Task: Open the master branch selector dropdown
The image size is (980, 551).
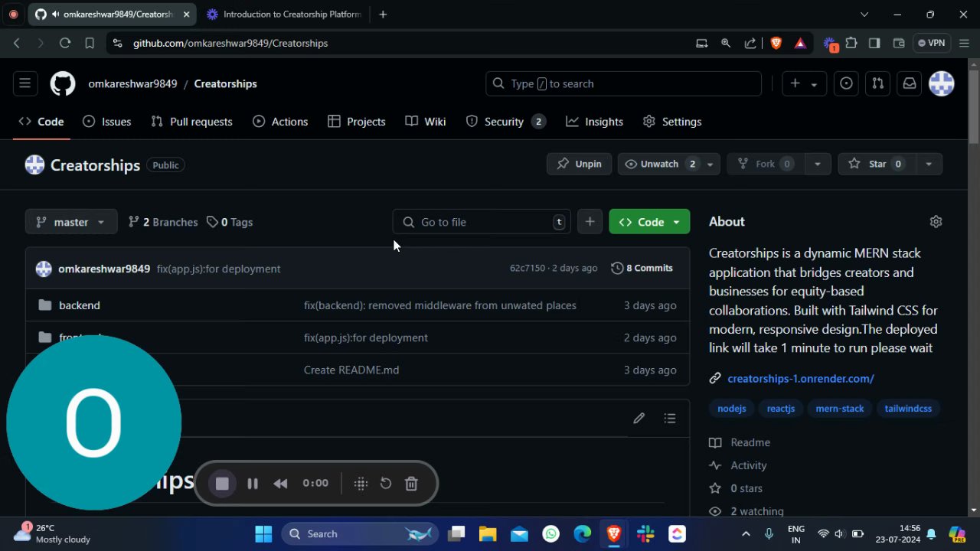Action: 71,222
